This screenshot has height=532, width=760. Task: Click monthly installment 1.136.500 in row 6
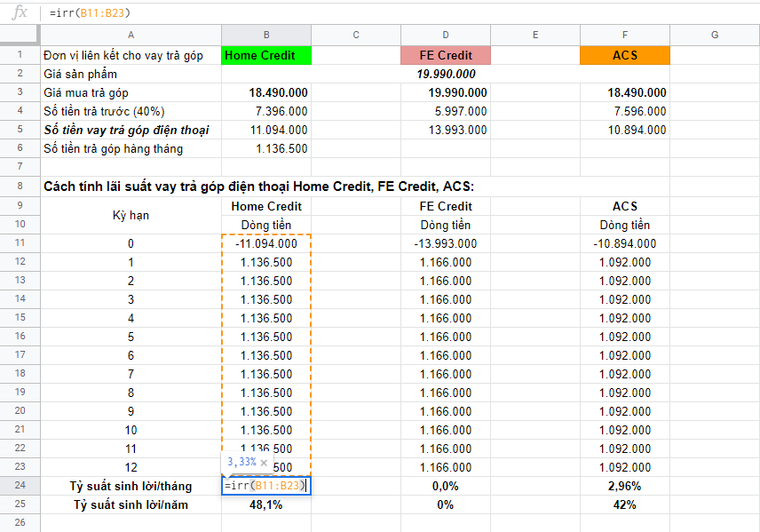(x=266, y=148)
